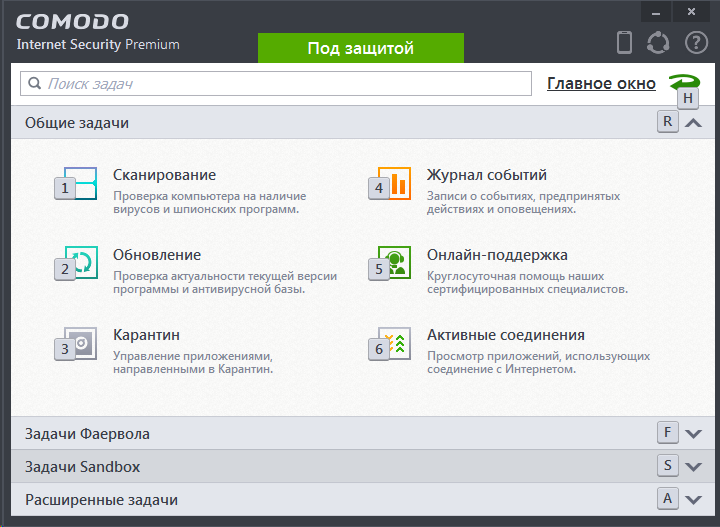Screen dimensions: 720x527
Task: Select the Расширенные задачи section header
Action: 363,499
